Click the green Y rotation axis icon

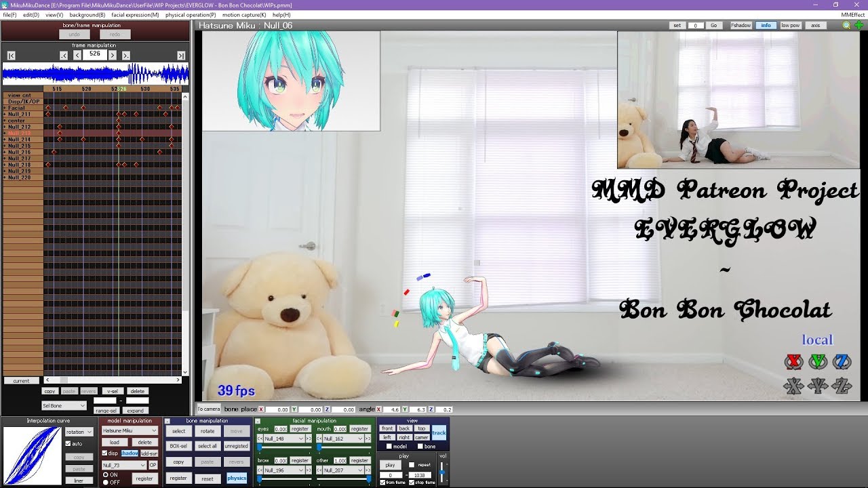coord(818,362)
